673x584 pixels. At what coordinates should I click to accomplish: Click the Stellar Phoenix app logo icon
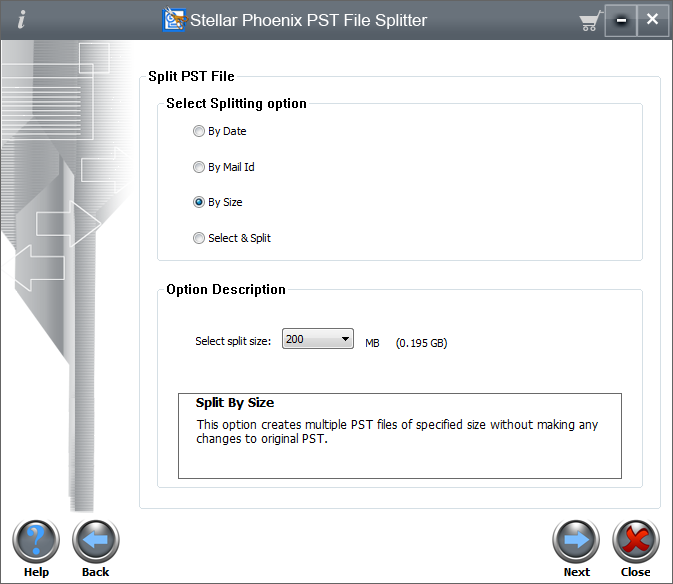tap(174, 20)
